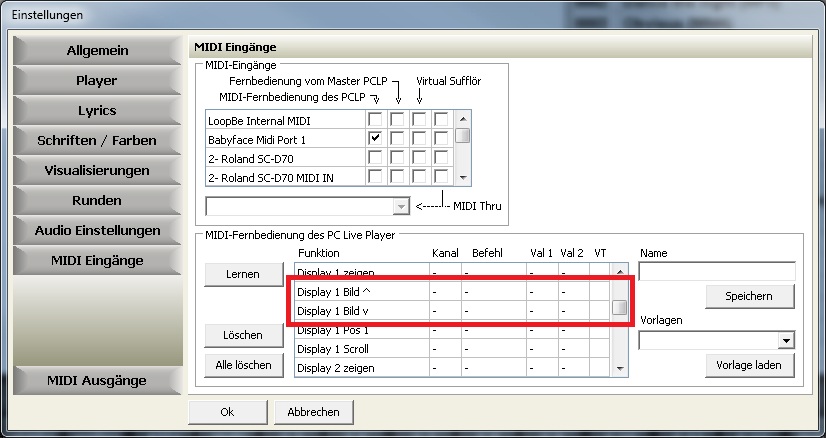
Task: Click inside the Name text field
Action: coord(716,271)
